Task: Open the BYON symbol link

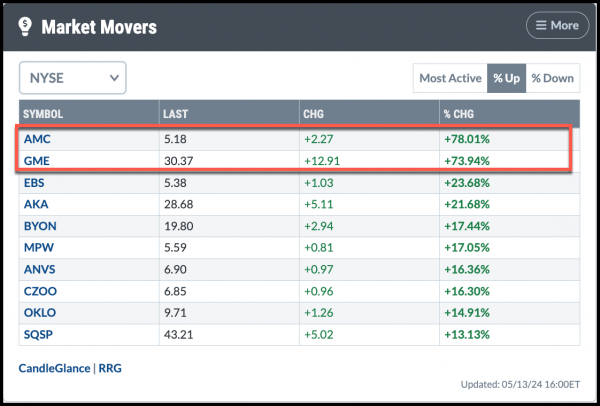Action: click(x=40, y=226)
